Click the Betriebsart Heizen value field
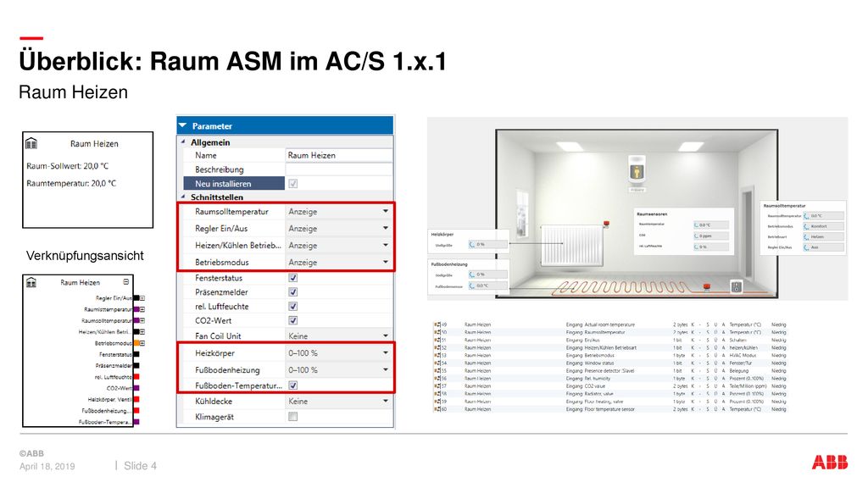The height and width of the screenshot is (488, 868). [x=824, y=237]
